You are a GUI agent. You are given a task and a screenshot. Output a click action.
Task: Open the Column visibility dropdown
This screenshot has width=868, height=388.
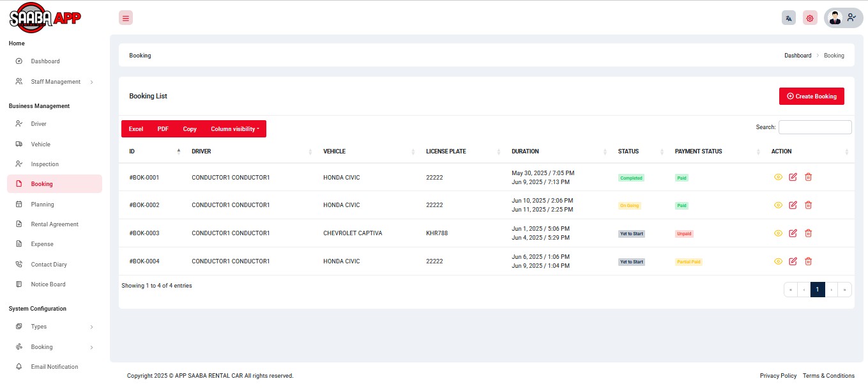click(x=235, y=129)
